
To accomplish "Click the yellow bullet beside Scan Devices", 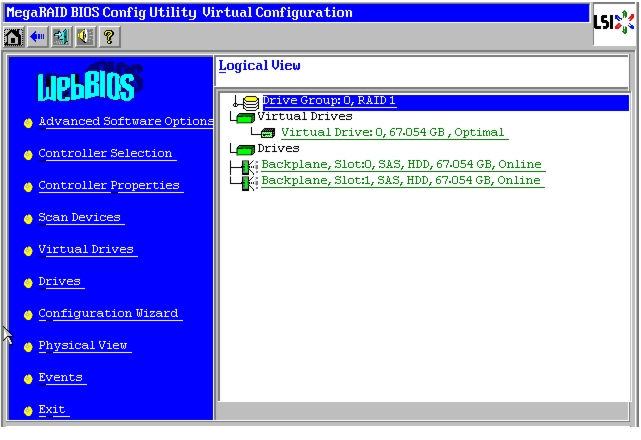I will click(28, 219).
